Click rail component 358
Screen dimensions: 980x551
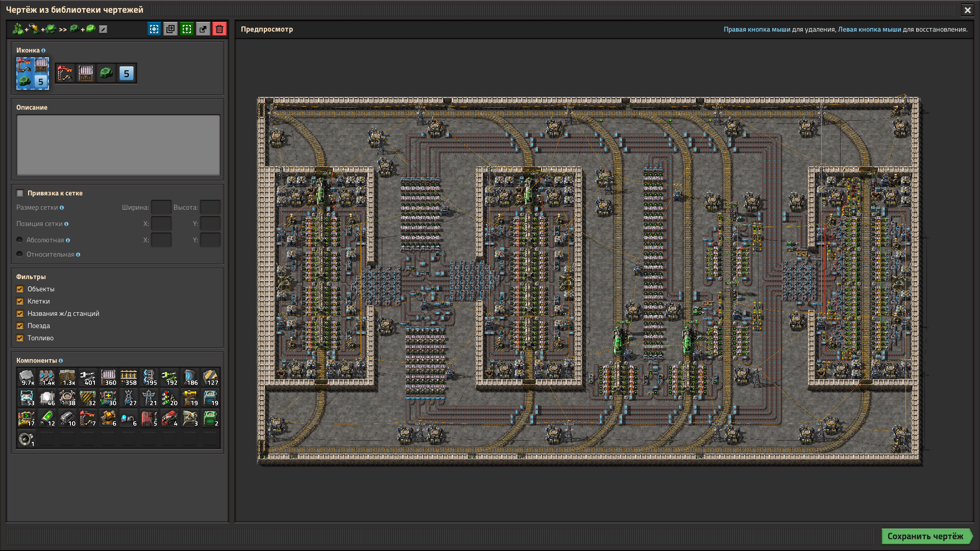coord(129,378)
